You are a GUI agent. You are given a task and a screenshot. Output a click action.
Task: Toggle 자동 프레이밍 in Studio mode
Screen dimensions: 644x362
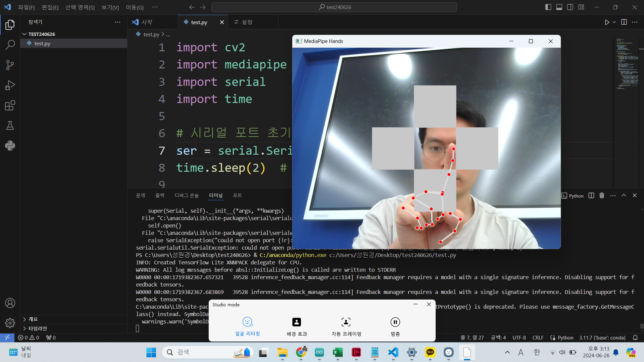tap(346, 326)
